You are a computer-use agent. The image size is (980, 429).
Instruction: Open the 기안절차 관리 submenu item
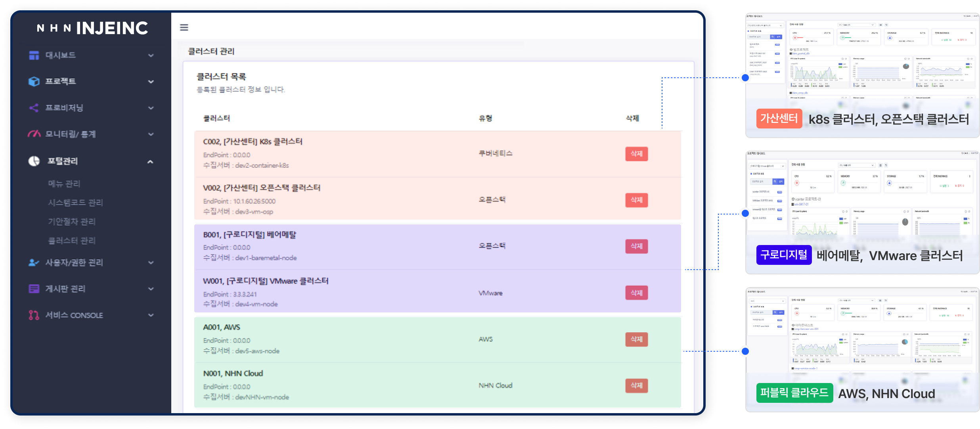click(x=72, y=222)
